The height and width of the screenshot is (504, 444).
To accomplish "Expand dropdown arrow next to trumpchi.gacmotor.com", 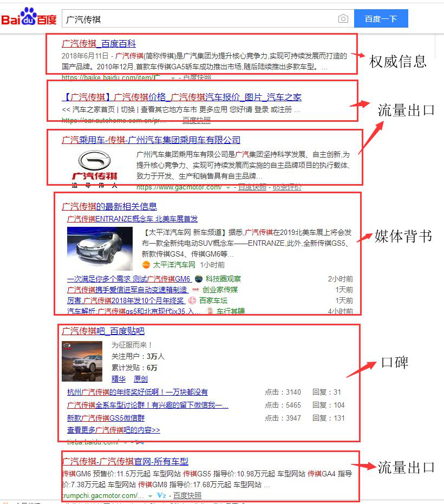I will [150, 496].
